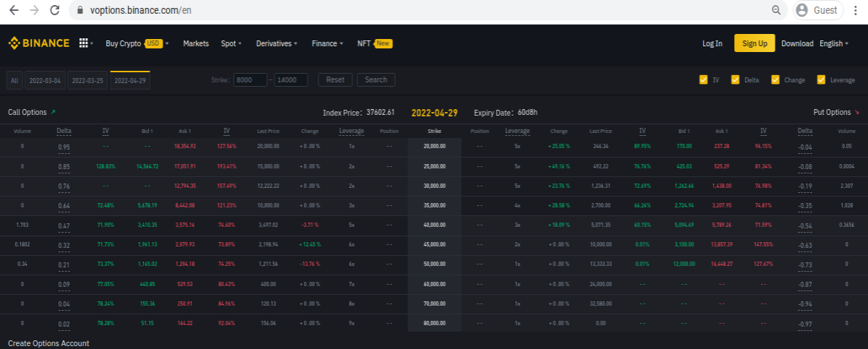
Task: Click the minimum Strike input field
Action: coord(250,79)
